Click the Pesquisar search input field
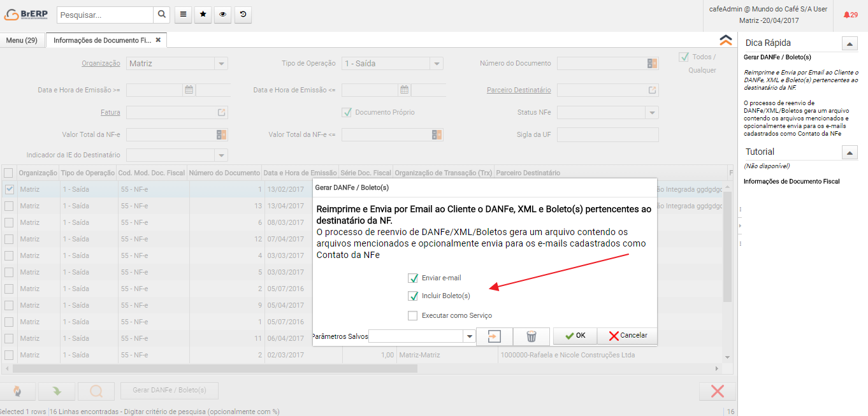 (105, 15)
